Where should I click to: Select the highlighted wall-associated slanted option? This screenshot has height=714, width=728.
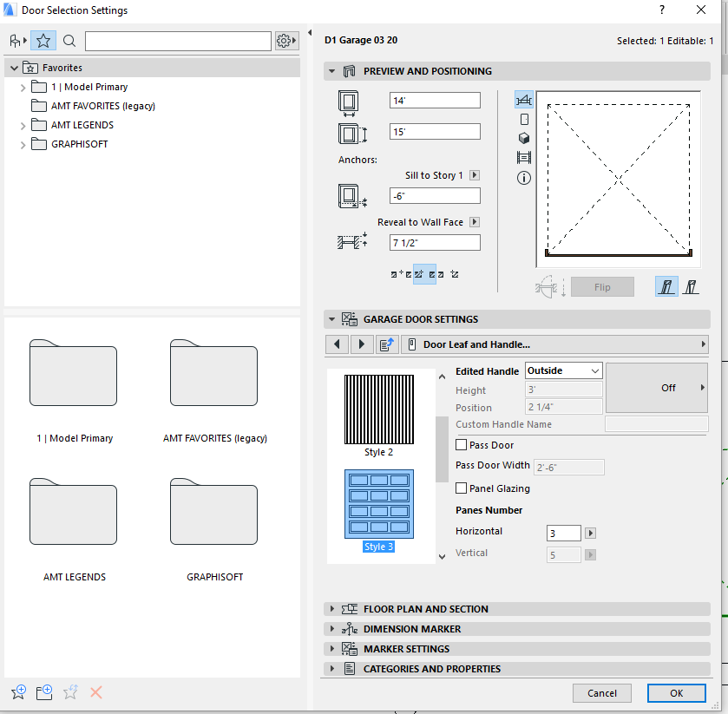coord(666,286)
